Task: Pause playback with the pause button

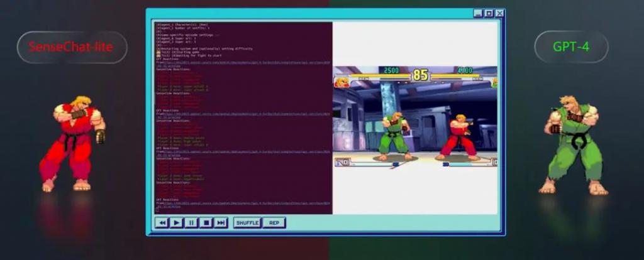Action: point(191,223)
